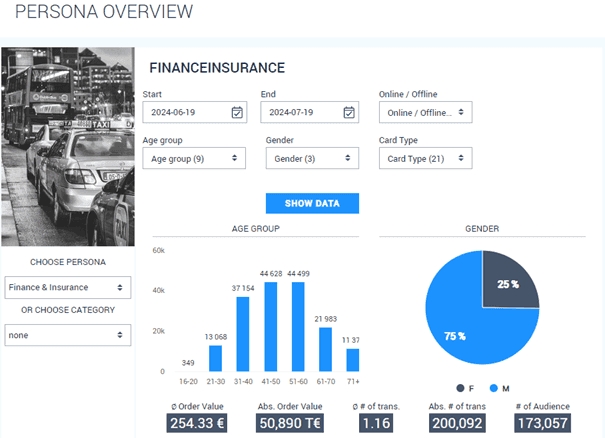Click the Start date field 2024-06-19
The width and height of the screenshot is (605, 438).
[194, 112]
